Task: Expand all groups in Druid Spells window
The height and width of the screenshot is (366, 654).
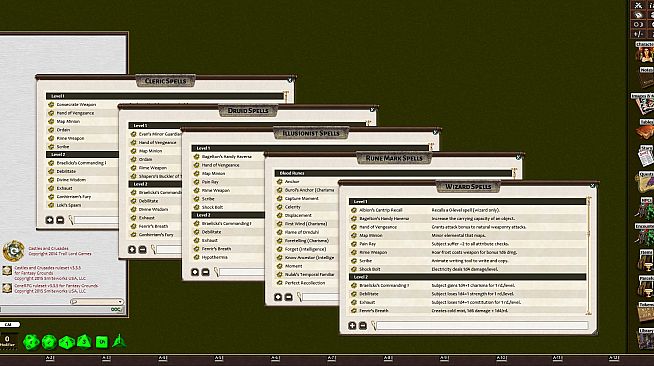Action: click(x=132, y=249)
